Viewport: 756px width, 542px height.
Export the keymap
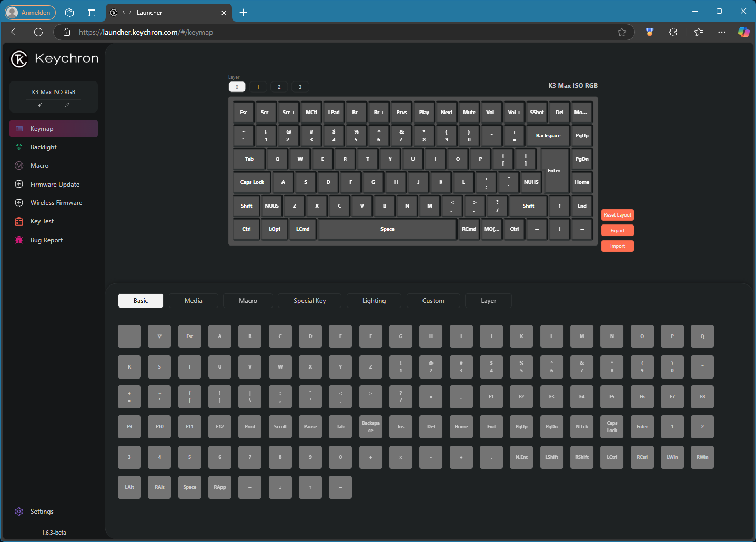618,231
